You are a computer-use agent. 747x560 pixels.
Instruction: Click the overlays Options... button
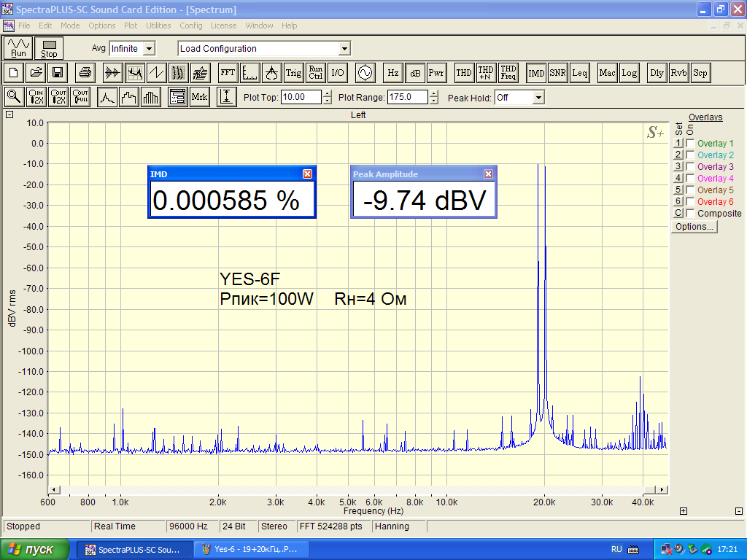[x=694, y=227]
